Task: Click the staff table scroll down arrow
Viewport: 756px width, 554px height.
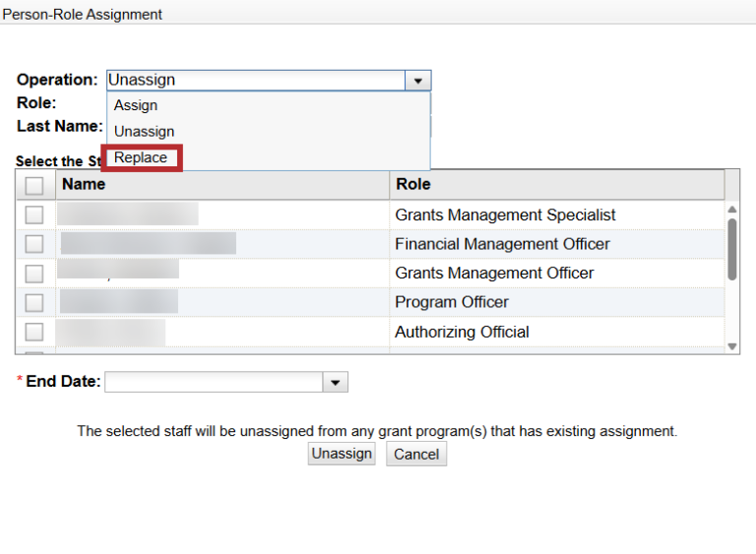Action: pos(731,346)
